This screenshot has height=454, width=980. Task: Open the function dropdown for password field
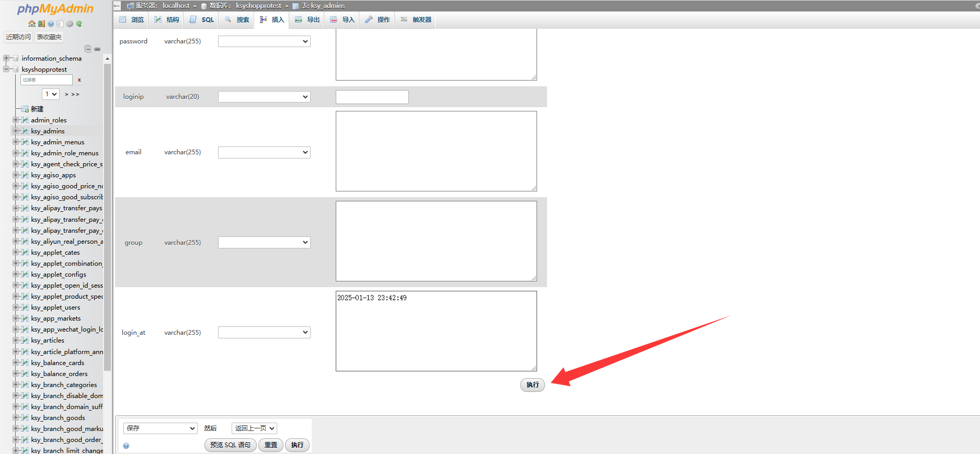pyautogui.click(x=264, y=41)
